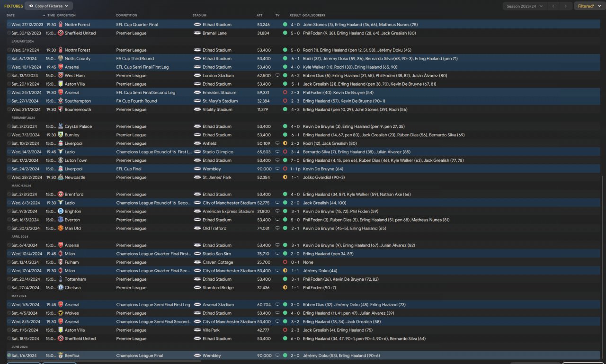Screen dimensions: 606x364
Task: Open the Benfica opposition name
Action: pyautogui.click(x=72, y=356)
